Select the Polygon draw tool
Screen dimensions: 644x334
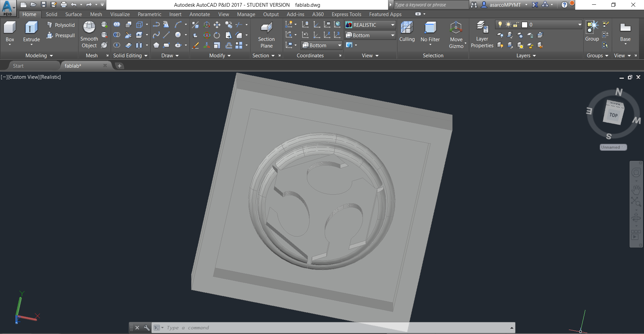coord(156,45)
